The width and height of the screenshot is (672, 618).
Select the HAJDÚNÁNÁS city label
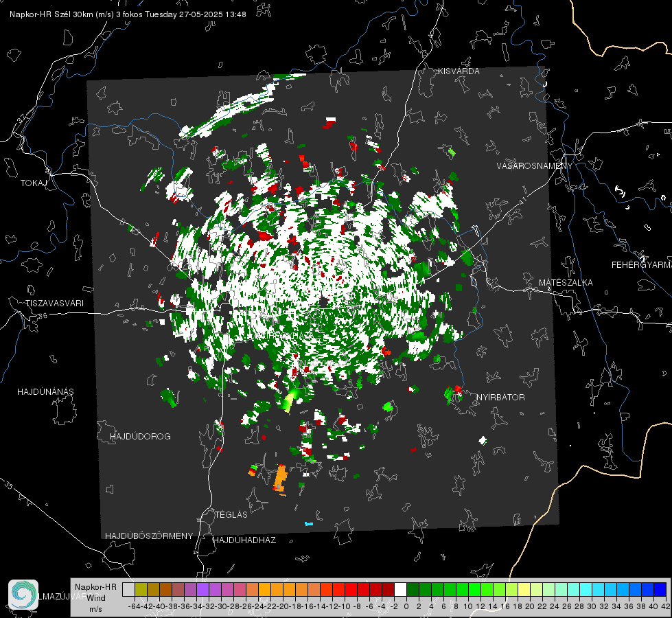click(x=45, y=392)
